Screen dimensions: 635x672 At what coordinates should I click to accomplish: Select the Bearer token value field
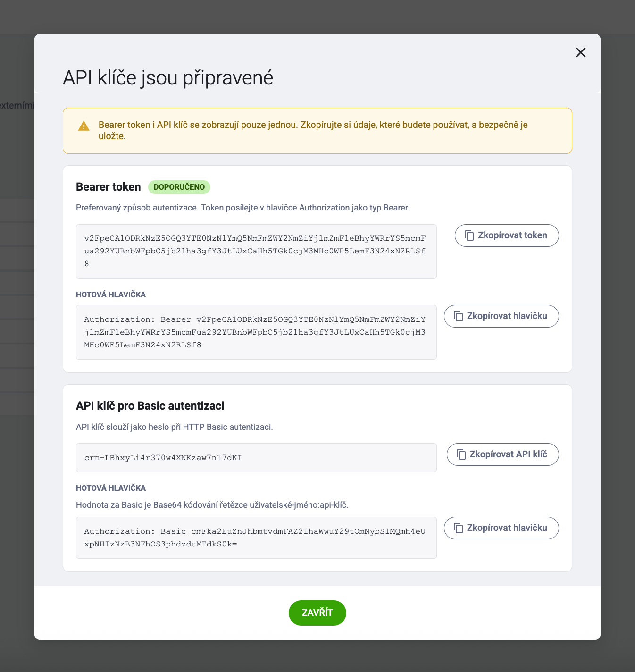(256, 252)
